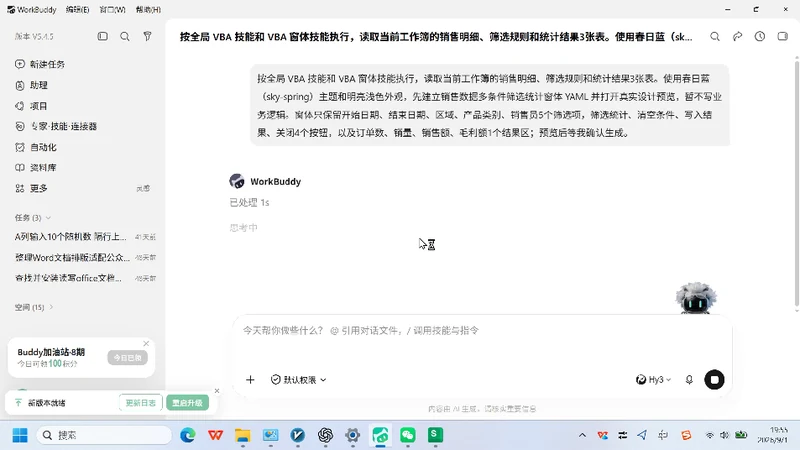Toggle the right side panel icon

[x=783, y=37]
